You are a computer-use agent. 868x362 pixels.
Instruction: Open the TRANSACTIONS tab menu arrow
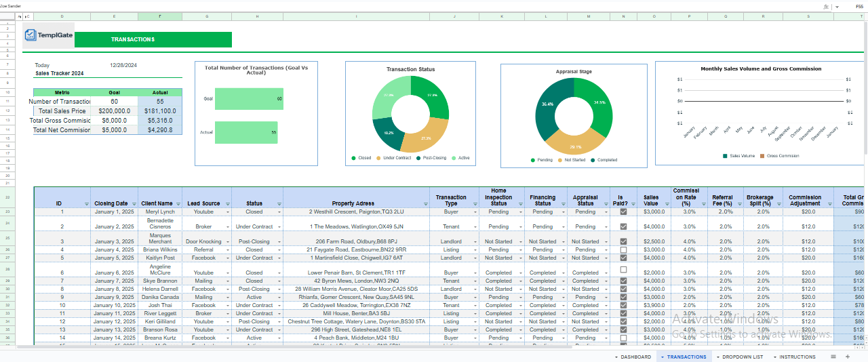click(x=663, y=357)
